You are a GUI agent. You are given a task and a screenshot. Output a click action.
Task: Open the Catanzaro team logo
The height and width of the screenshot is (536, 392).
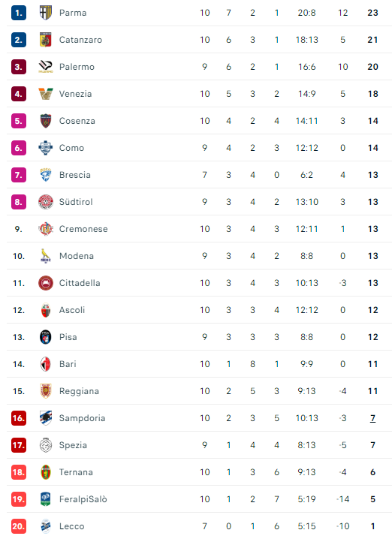point(46,40)
